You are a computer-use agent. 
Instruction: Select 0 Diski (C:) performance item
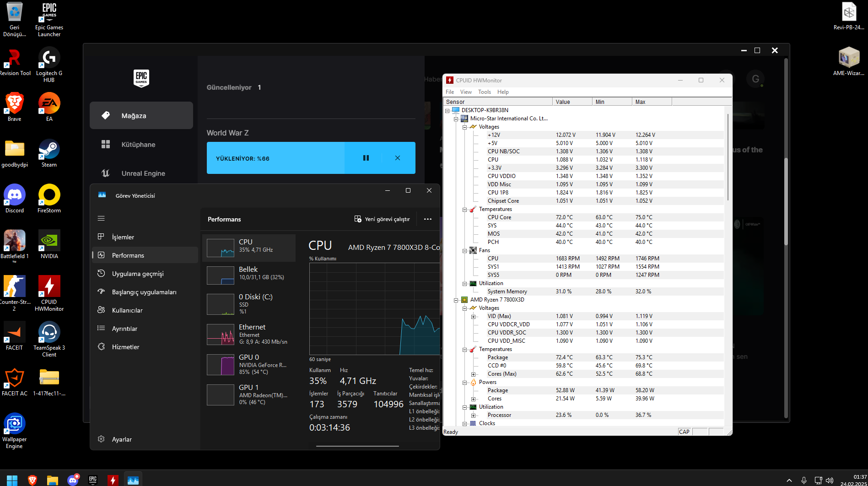coord(249,304)
